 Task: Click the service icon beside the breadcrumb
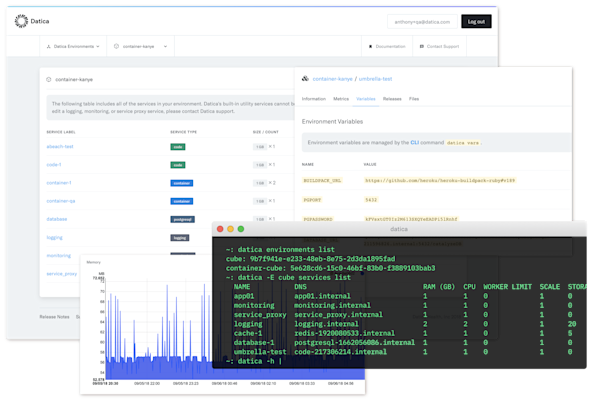[x=305, y=79]
